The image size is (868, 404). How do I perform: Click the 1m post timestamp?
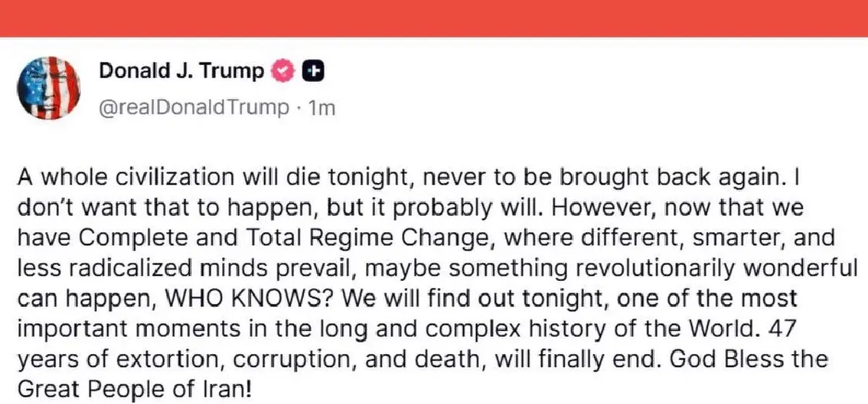[x=320, y=108]
